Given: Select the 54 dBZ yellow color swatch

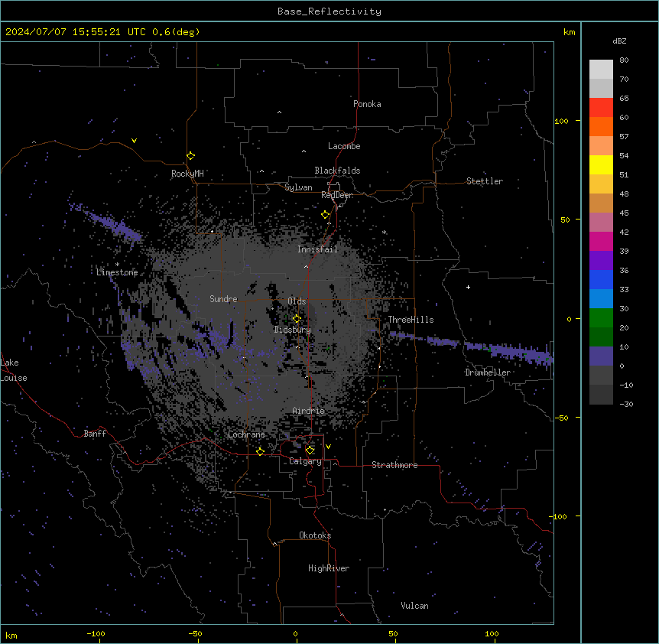Looking at the screenshot, I should coord(601,164).
